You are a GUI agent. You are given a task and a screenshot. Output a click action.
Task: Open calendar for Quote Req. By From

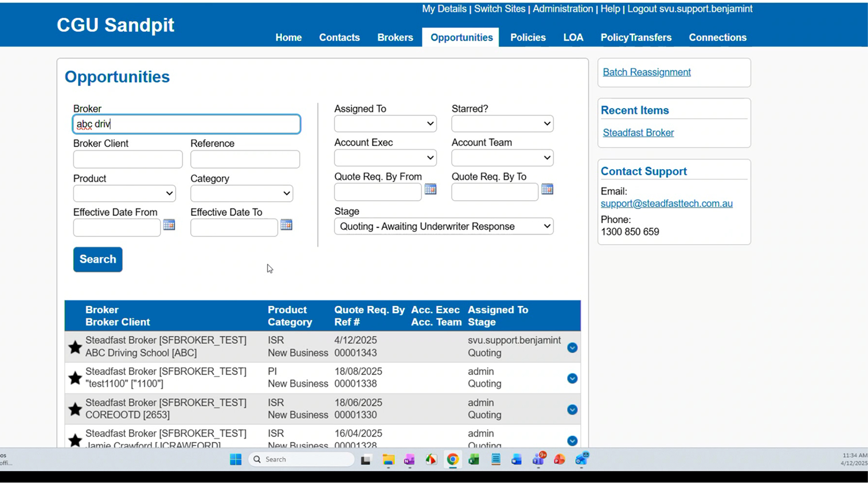(x=430, y=189)
